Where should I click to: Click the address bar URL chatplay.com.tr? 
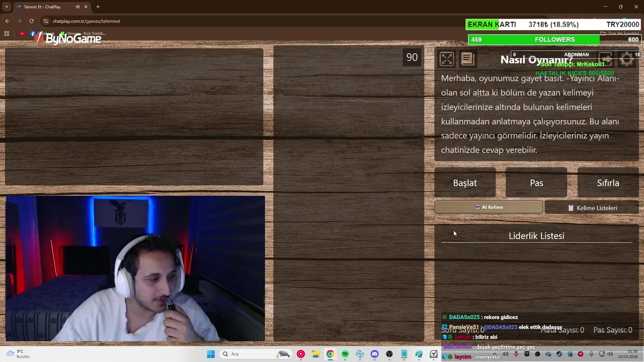coord(86,21)
